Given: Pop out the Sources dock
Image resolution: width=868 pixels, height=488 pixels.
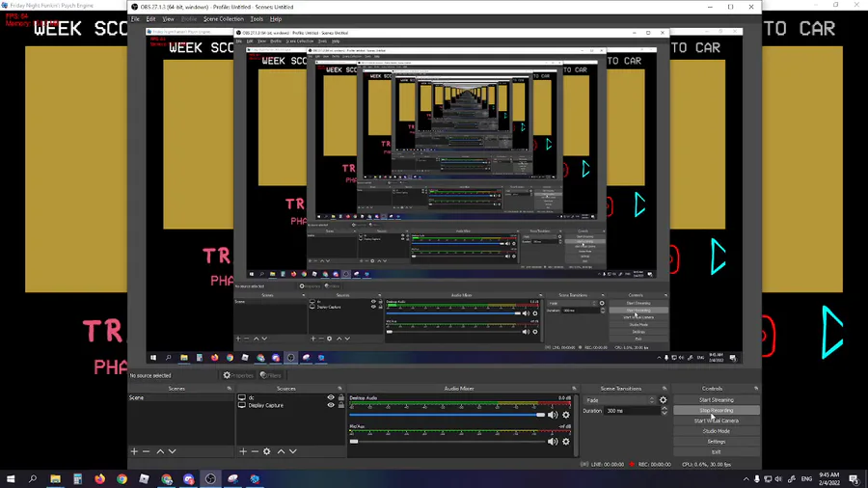Looking at the screenshot, I should pos(339,389).
